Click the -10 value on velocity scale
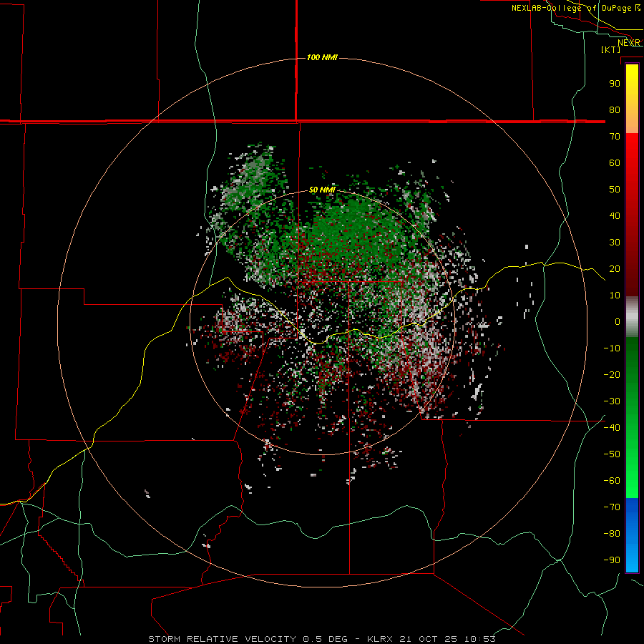The image size is (644, 644). (x=612, y=348)
